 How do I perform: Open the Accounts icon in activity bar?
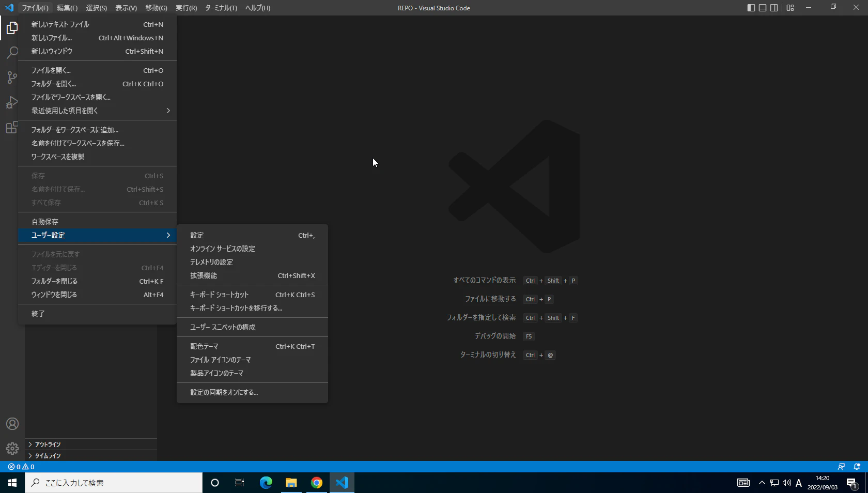click(x=12, y=424)
